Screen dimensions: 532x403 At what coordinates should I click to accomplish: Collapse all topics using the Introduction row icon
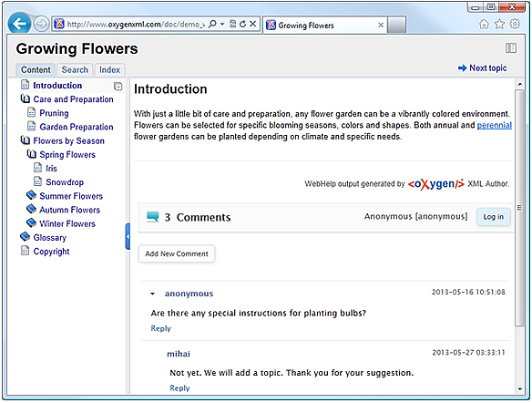[x=118, y=87]
